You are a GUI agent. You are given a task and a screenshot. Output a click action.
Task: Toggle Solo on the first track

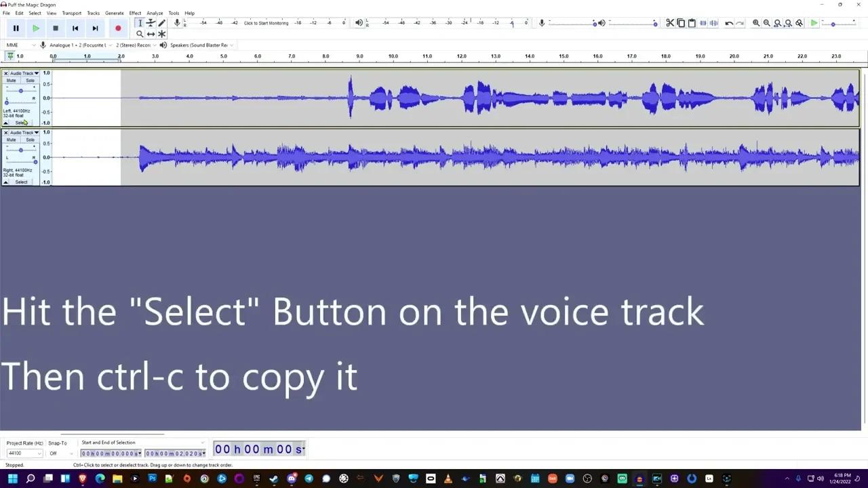[30, 81]
